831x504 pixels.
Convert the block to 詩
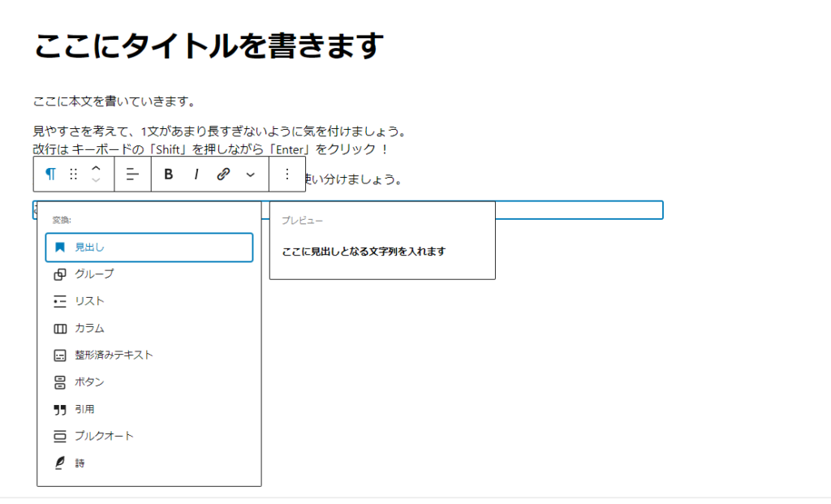coord(80,463)
